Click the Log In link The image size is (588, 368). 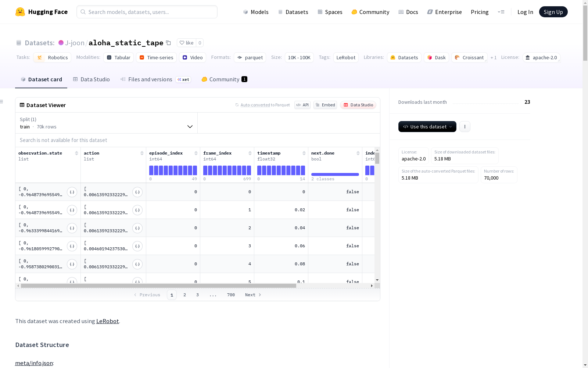pyautogui.click(x=525, y=12)
